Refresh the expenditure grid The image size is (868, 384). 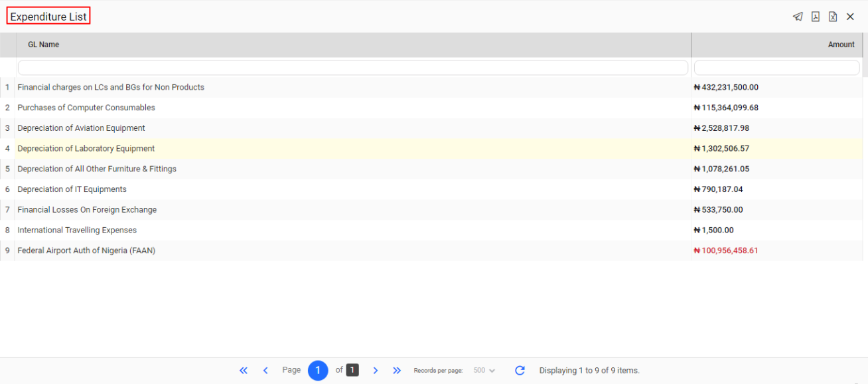coord(520,370)
